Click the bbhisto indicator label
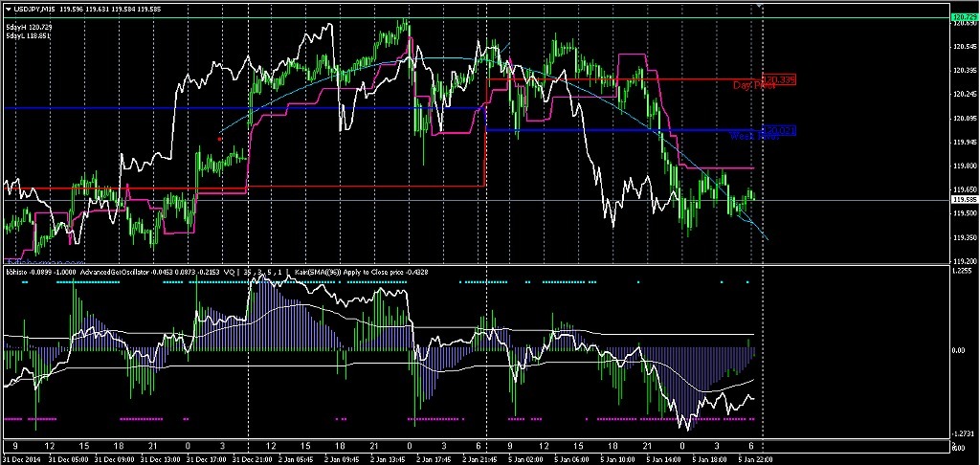Viewport: 980px width, 465px height. point(15,272)
